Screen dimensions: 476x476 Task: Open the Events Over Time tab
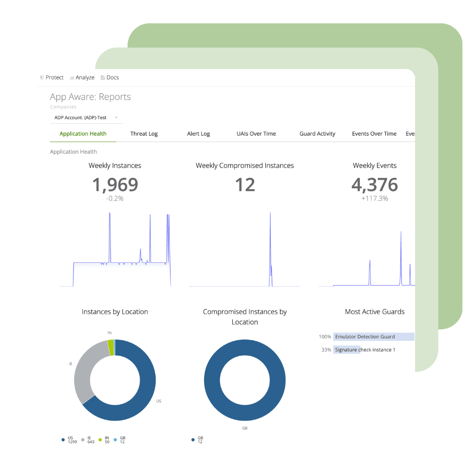click(x=374, y=134)
